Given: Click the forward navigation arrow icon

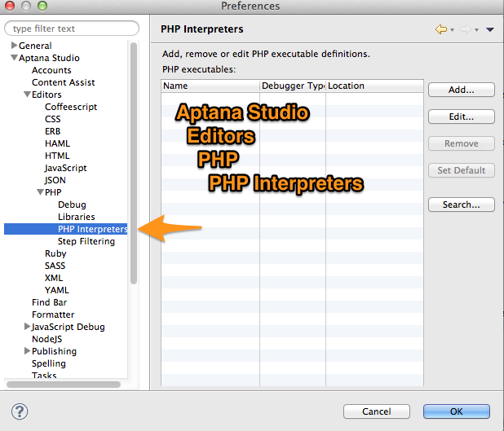Looking at the screenshot, I should (x=466, y=29).
